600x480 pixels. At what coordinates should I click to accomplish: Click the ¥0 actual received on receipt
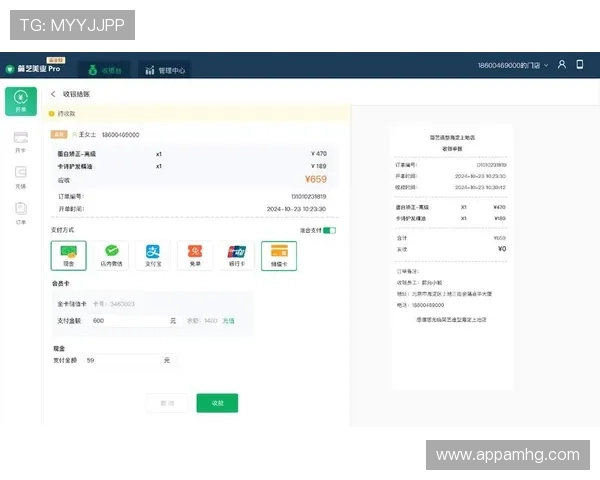(x=502, y=249)
